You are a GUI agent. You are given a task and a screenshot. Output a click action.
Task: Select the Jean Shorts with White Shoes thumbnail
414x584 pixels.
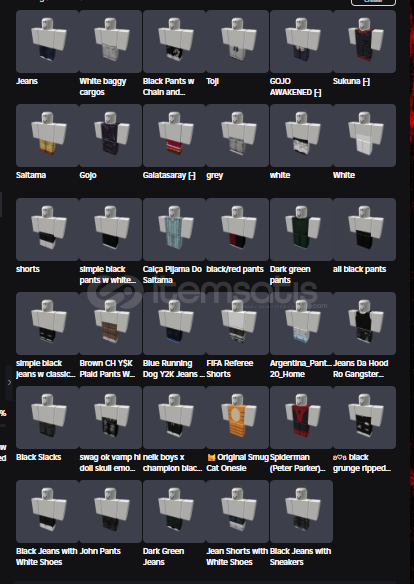pyautogui.click(x=238, y=511)
